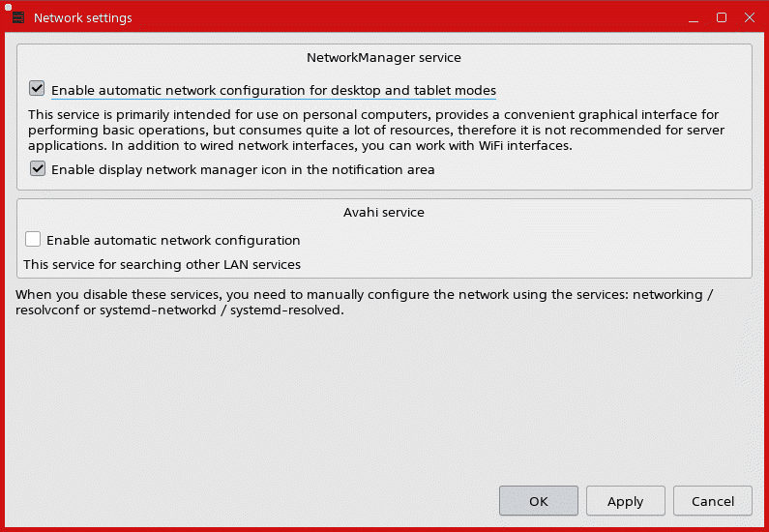Click the Avahi service group heading
Screen dimensions: 769x532
coord(384,212)
